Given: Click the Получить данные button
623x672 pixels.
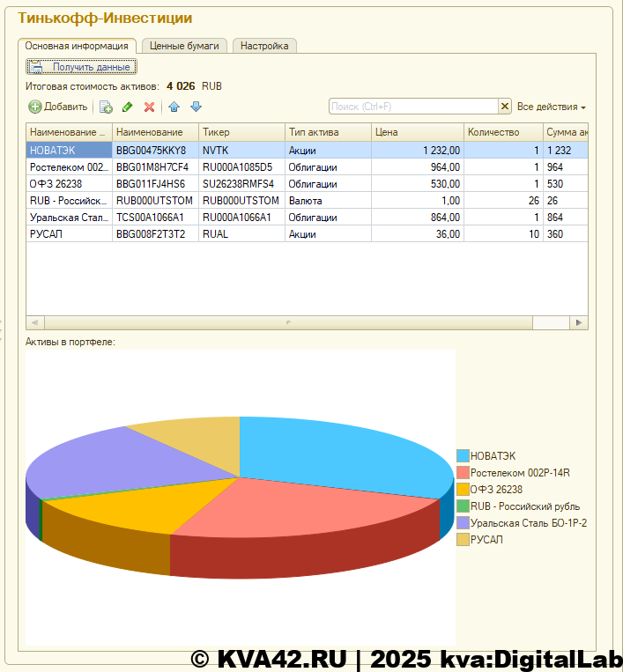Looking at the screenshot, I should pyautogui.click(x=81, y=67).
